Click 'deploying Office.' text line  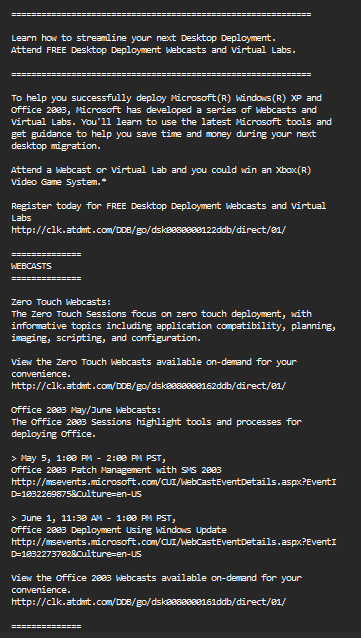(x=53, y=434)
